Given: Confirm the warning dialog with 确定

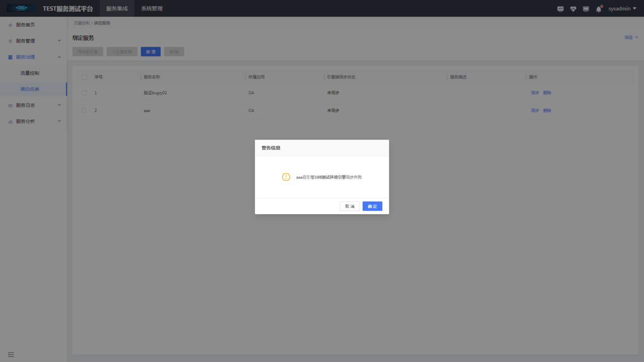Looking at the screenshot, I should [372, 206].
